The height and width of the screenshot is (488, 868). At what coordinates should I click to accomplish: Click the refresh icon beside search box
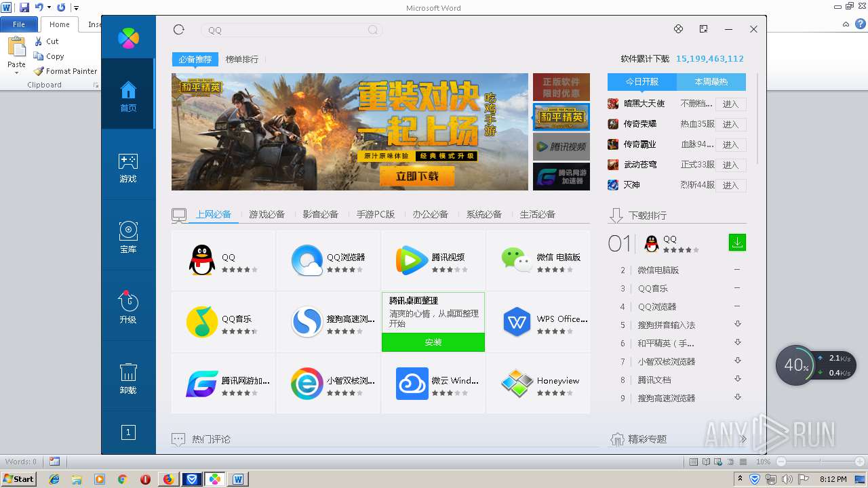[179, 29]
